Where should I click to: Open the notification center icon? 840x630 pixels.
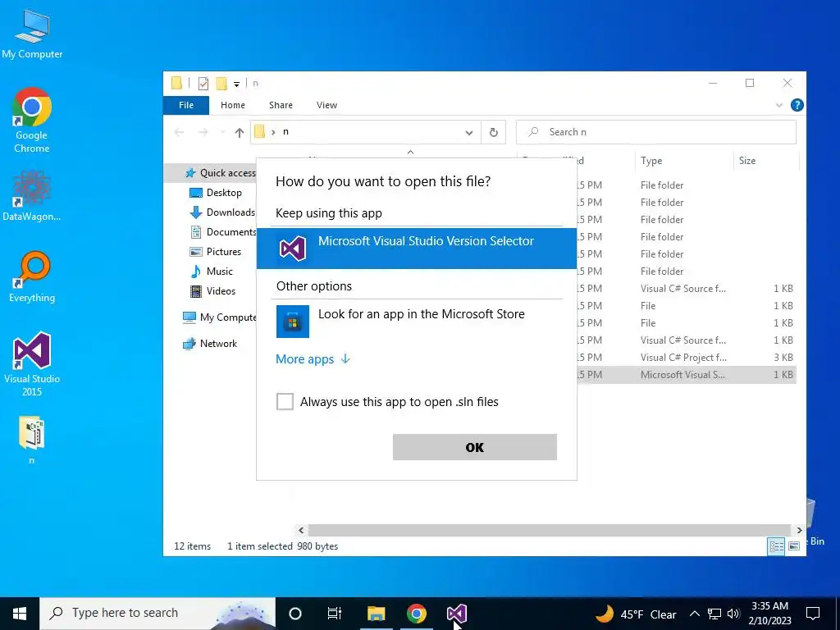(x=813, y=614)
